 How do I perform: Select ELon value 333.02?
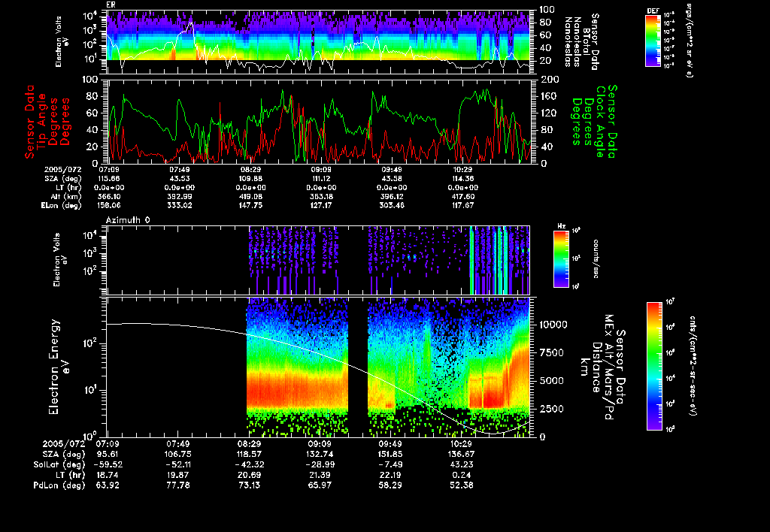click(x=180, y=206)
